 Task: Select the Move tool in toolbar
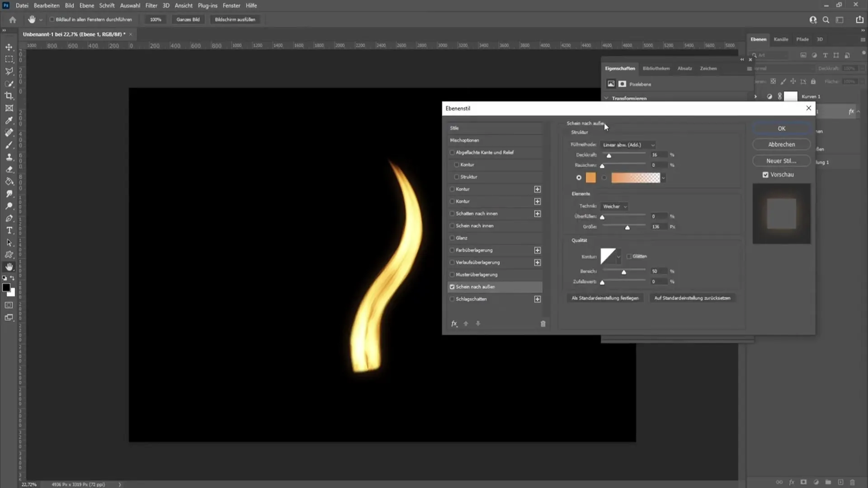tap(9, 47)
